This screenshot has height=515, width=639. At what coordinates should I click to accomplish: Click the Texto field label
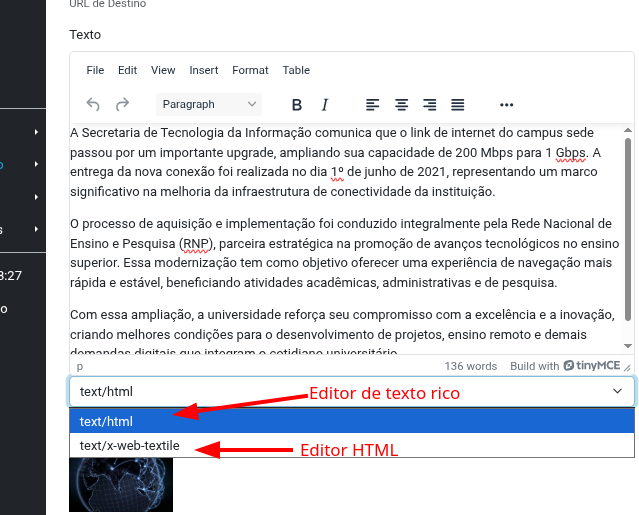[x=85, y=35]
